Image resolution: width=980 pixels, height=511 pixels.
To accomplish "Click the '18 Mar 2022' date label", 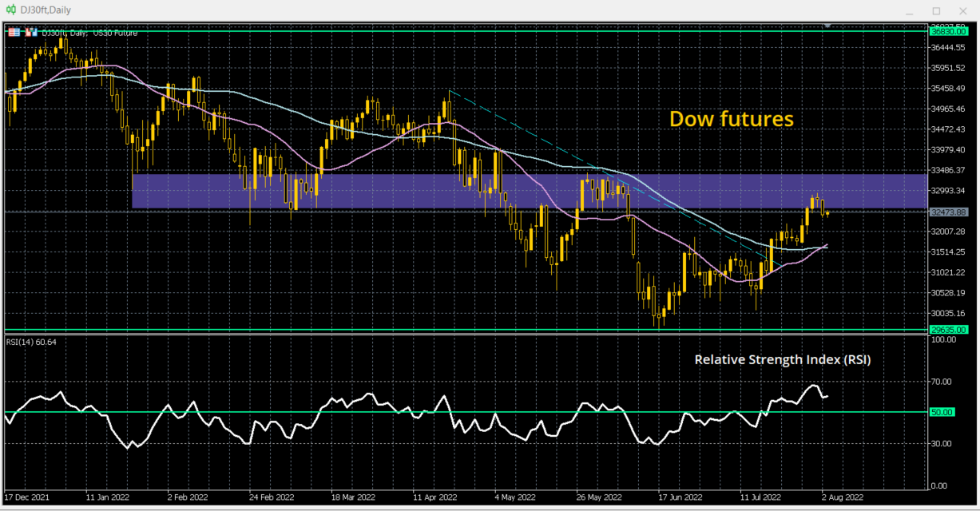I will pos(352,496).
